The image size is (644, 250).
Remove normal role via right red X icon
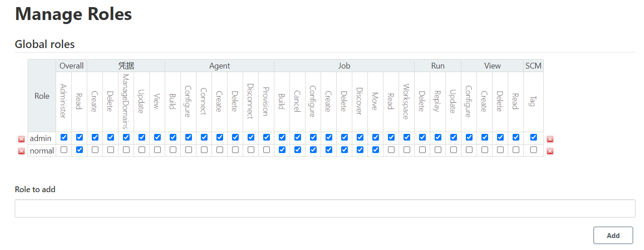pos(550,151)
